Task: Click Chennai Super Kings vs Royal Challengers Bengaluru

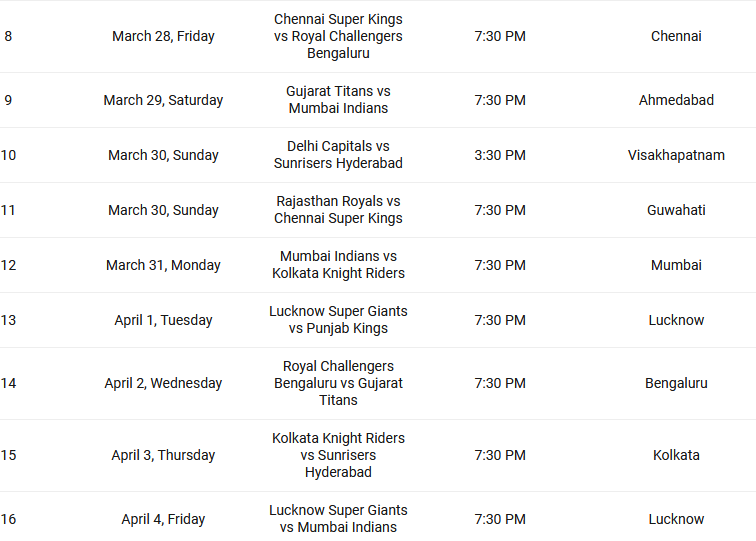Action: pos(338,36)
